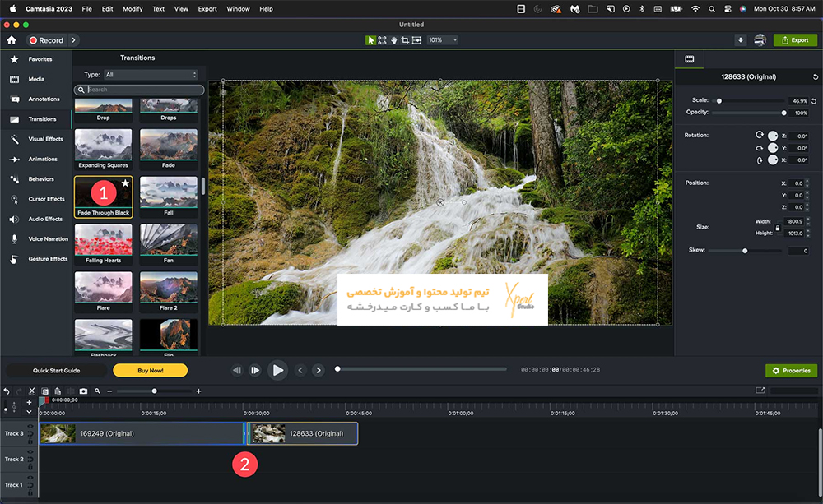
Task: Click the transitions Search field
Action: [x=139, y=90]
